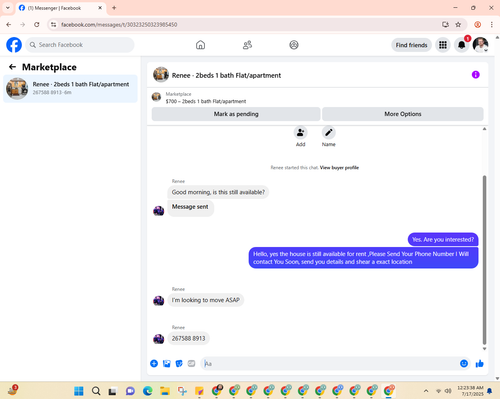Open Windows taskbar search

[96, 391]
